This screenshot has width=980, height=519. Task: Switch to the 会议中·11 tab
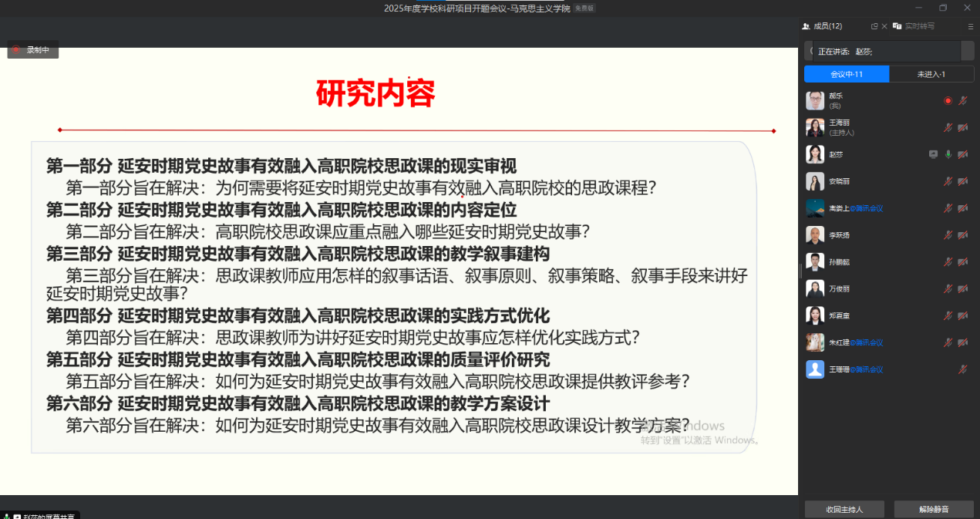coord(846,74)
